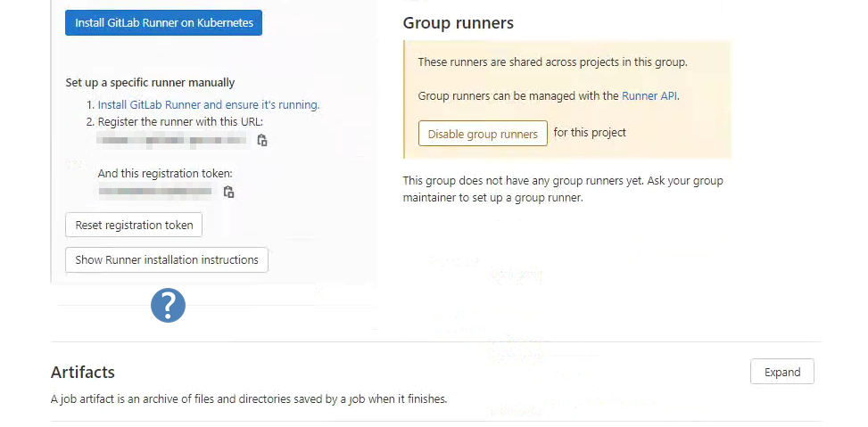Open the Runner API link

(x=649, y=95)
